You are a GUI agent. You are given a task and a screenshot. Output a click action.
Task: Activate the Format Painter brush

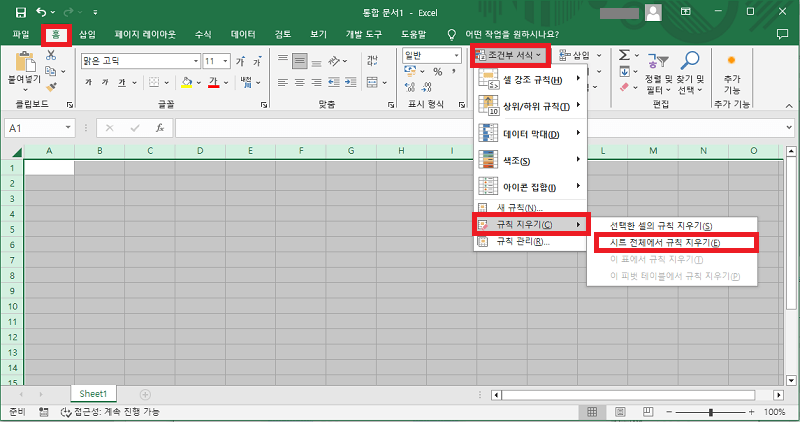tap(51, 87)
